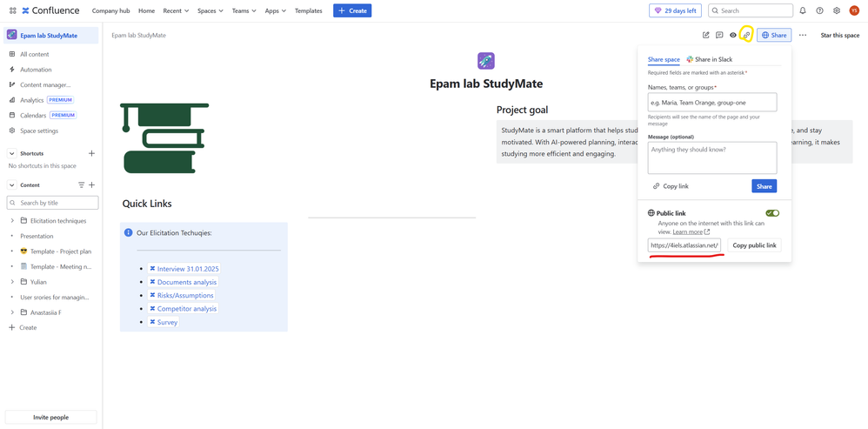
Task: Open the Spaces dropdown
Action: [x=210, y=10]
